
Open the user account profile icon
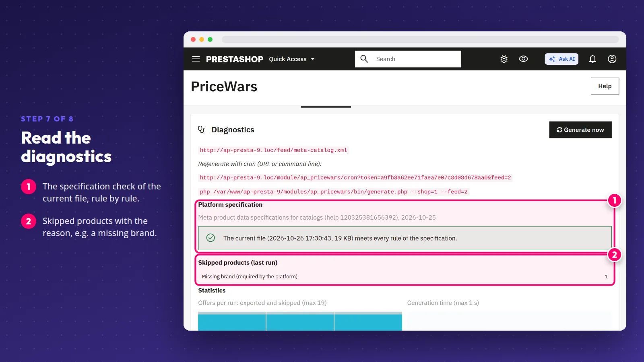click(x=612, y=59)
